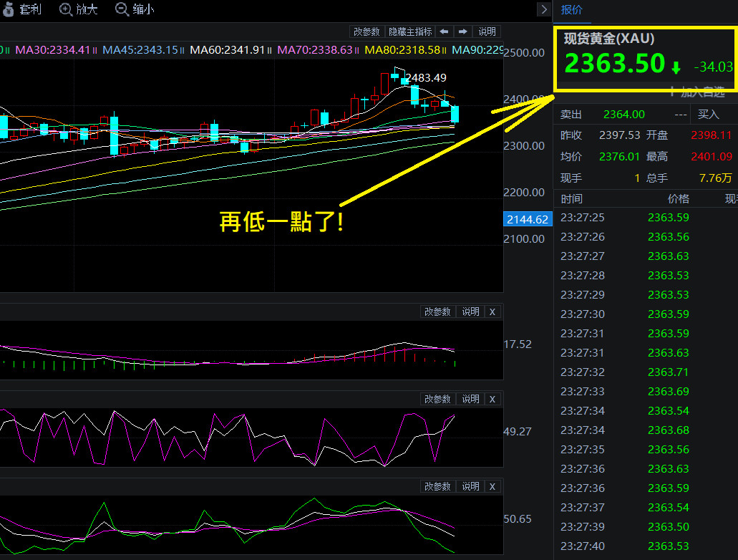Click the 买入 buy label in quote panel

708,114
